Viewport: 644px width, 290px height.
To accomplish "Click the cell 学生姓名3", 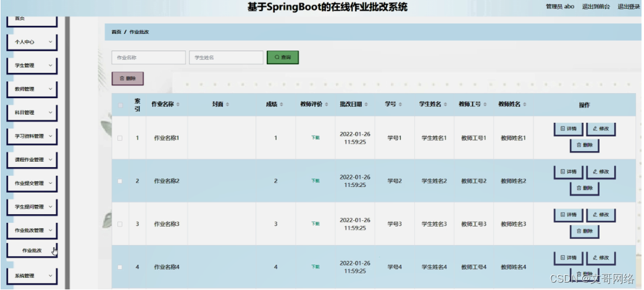I will (434, 224).
